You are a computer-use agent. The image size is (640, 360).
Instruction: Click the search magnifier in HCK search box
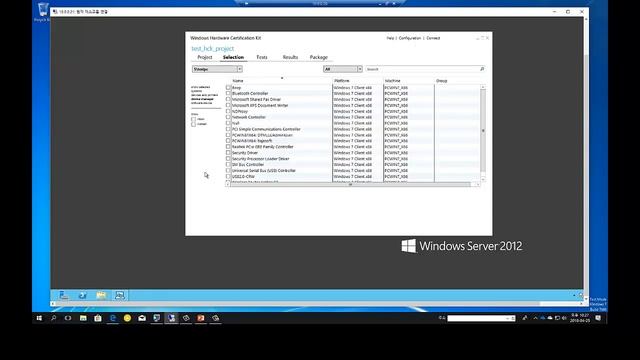482,69
